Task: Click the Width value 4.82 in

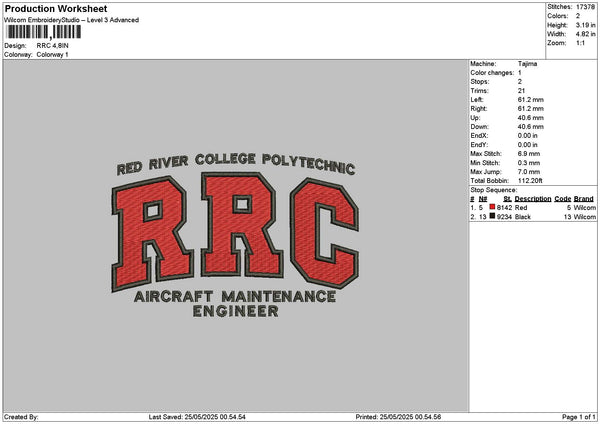Action: point(585,34)
